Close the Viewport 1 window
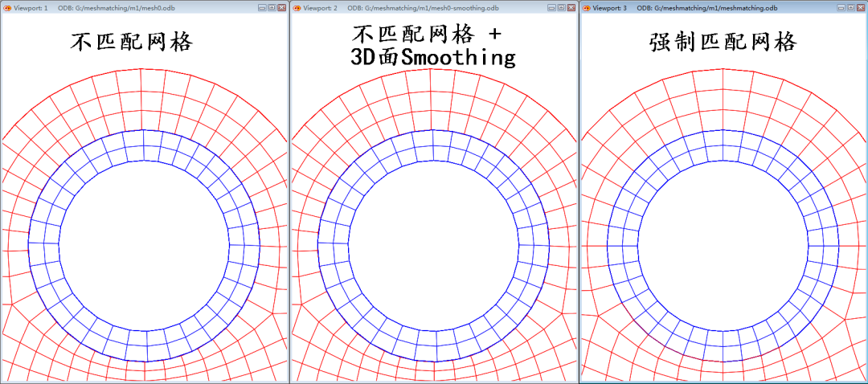The image size is (868, 384). click(x=281, y=7)
